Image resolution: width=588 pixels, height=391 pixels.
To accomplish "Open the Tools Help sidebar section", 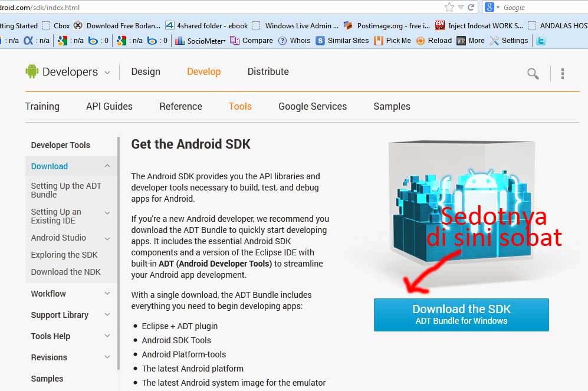I will [x=51, y=336].
